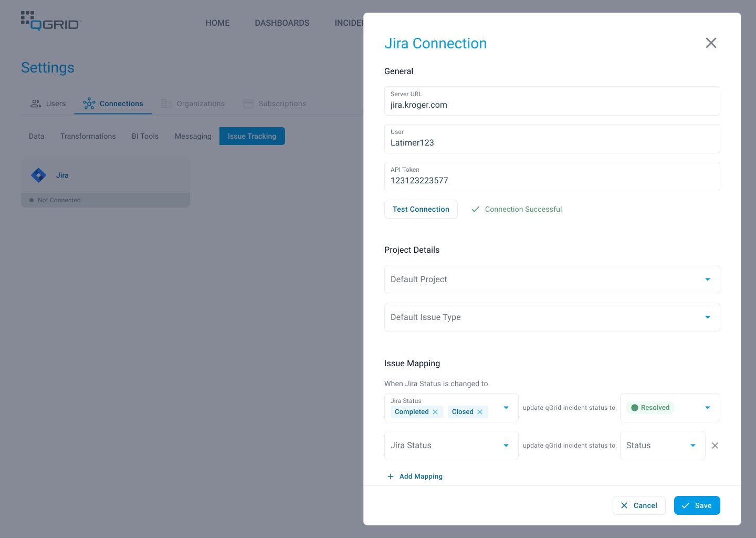Click the Connection Successful checkmark icon
Image resolution: width=756 pixels, height=538 pixels.
coord(476,209)
